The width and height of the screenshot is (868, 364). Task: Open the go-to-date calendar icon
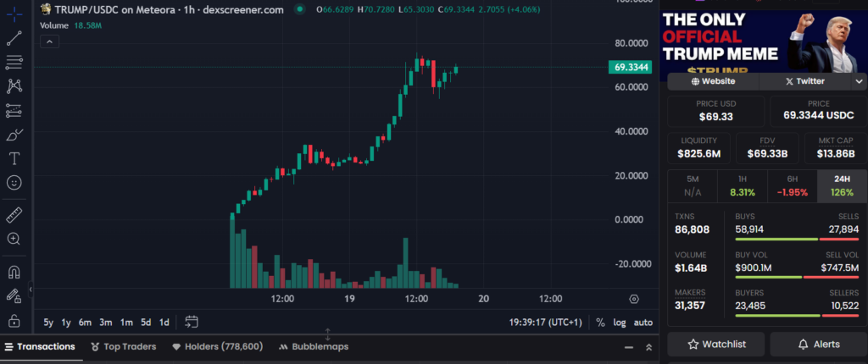pyautogui.click(x=192, y=322)
